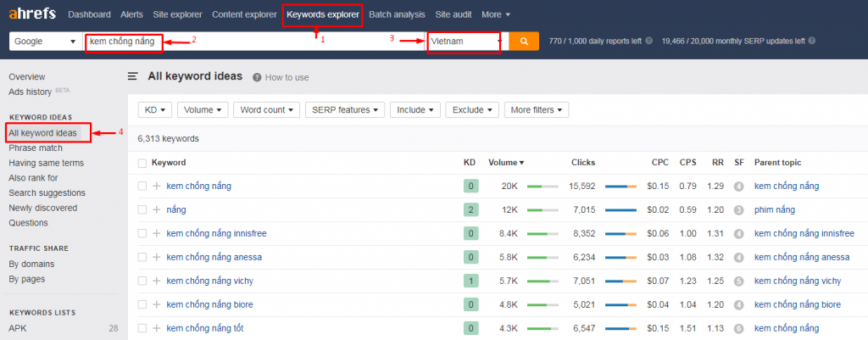Tick checkbox for volume 20K kem chống nắng row
The width and height of the screenshot is (868, 340).
(x=142, y=186)
